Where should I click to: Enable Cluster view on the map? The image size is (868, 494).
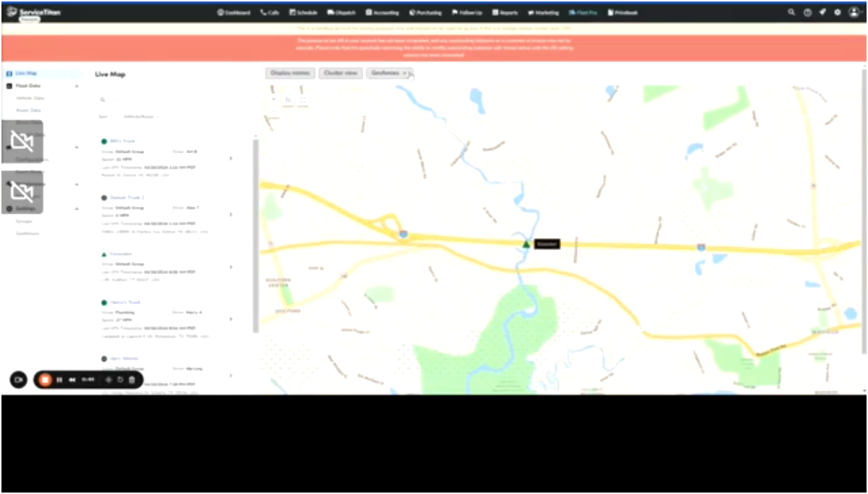[340, 73]
